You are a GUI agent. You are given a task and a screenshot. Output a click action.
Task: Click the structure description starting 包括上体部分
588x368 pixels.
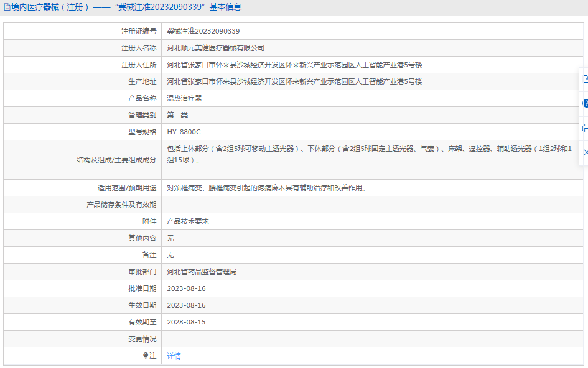[370, 154]
